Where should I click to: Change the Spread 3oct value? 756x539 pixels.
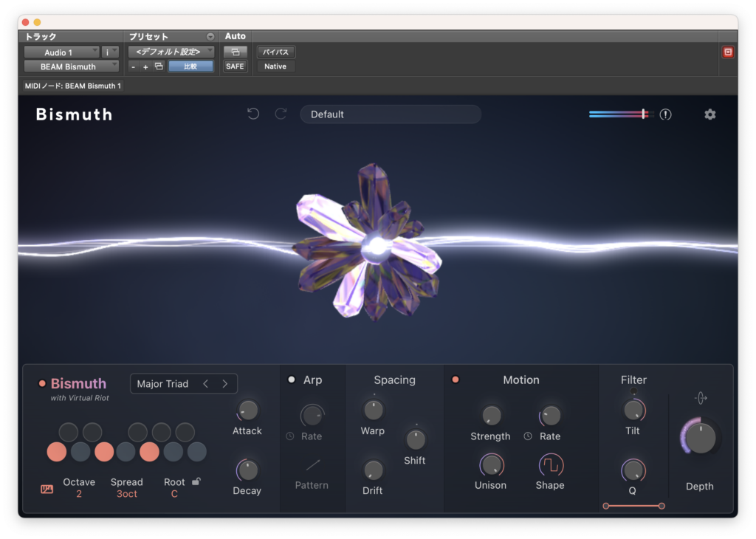click(127, 494)
